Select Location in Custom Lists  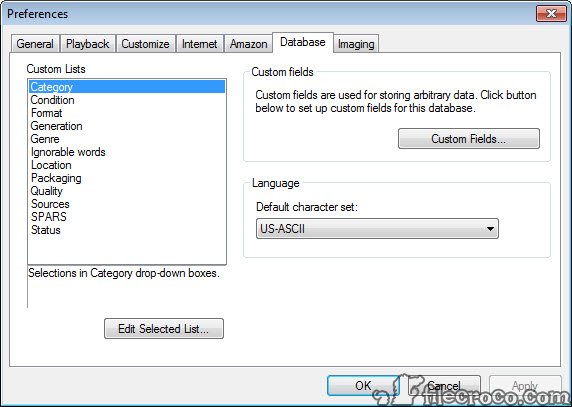tap(51, 165)
